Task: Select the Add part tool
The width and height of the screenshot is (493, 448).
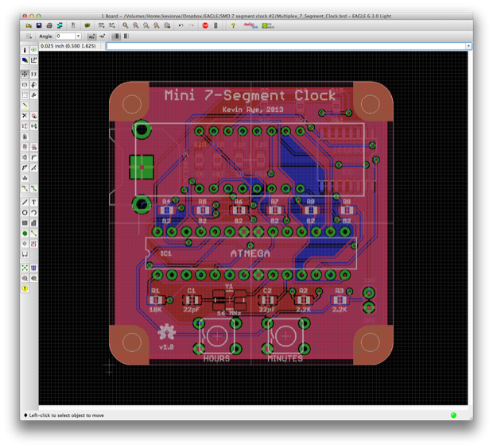Action: click(x=33, y=116)
